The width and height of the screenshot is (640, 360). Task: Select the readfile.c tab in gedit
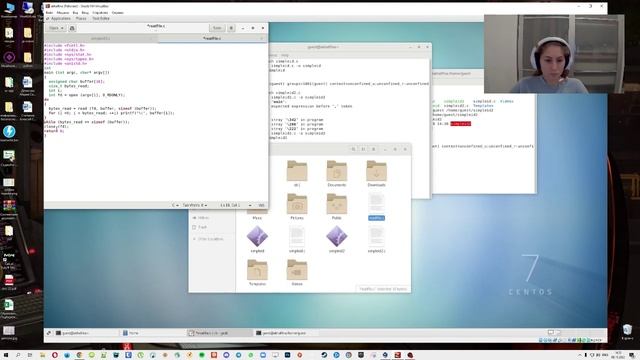(x=212, y=38)
